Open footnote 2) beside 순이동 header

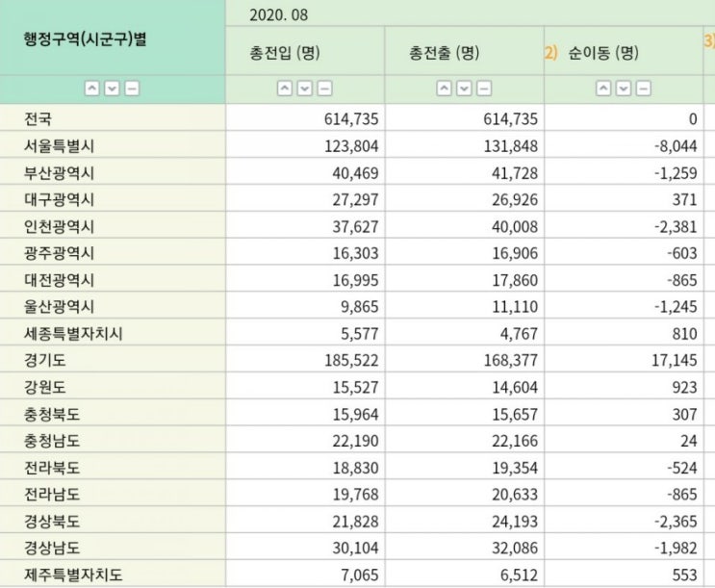550,53
